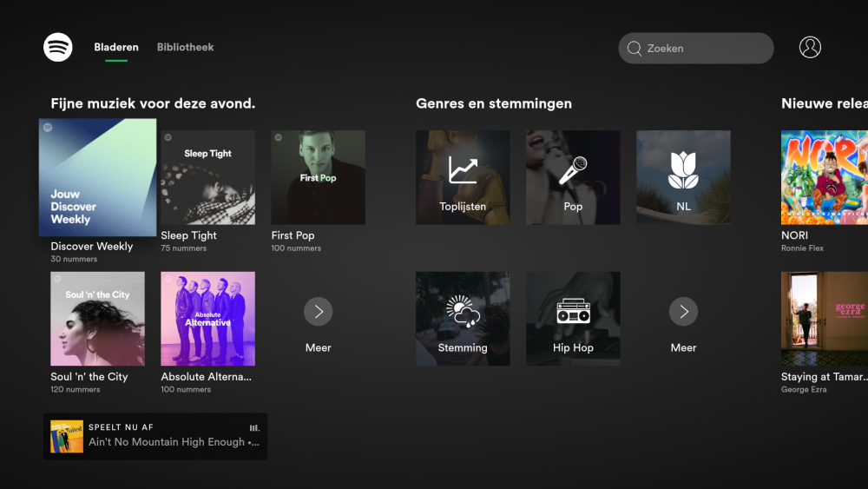Select the Pop microphone genre tile
Viewport: 868px width, 489px height.
tap(573, 177)
